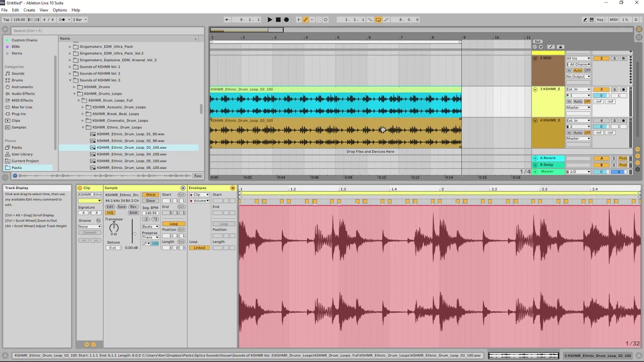The height and width of the screenshot is (362, 644).
Task: Open User Library place
Action: point(22,154)
